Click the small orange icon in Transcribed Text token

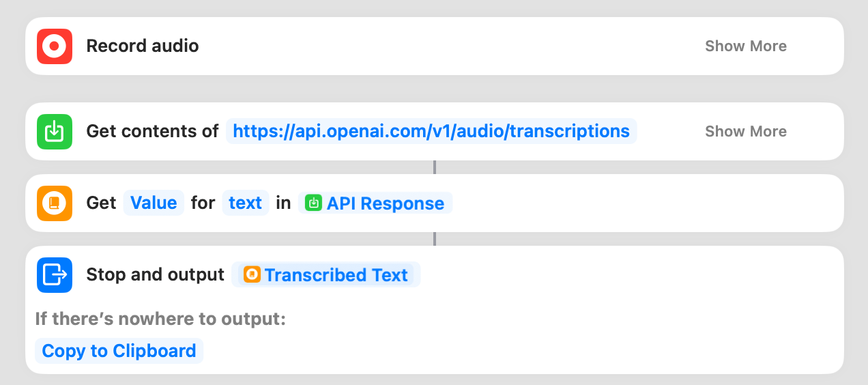252,275
